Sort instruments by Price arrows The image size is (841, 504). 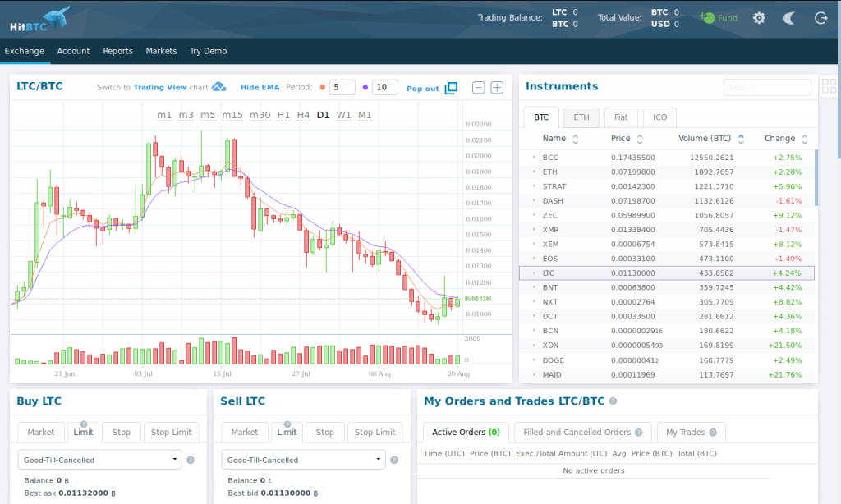640,139
